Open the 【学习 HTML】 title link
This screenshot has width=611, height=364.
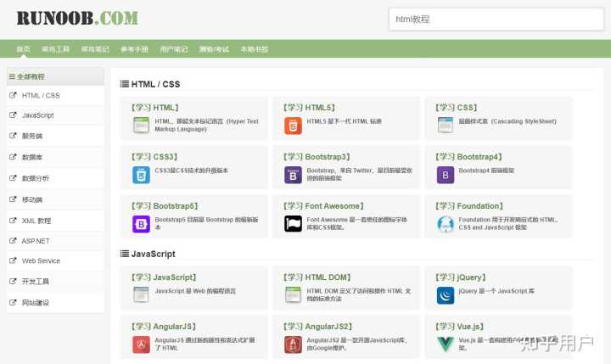154,108
